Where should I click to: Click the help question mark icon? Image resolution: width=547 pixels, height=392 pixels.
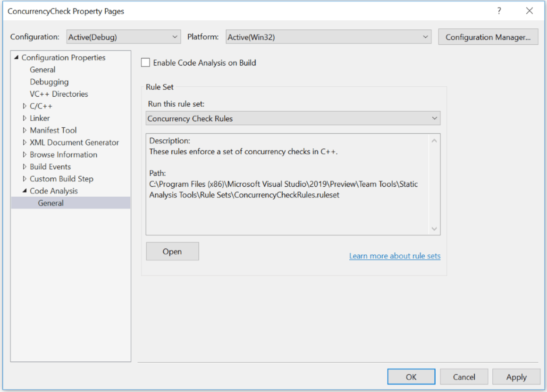click(x=499, y=11)
